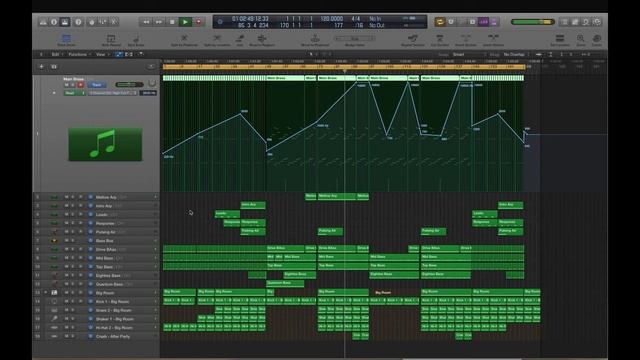Viewport: 640px width, 360px height.
Task: Start playback with the green Play button
Action: point(185,22)
